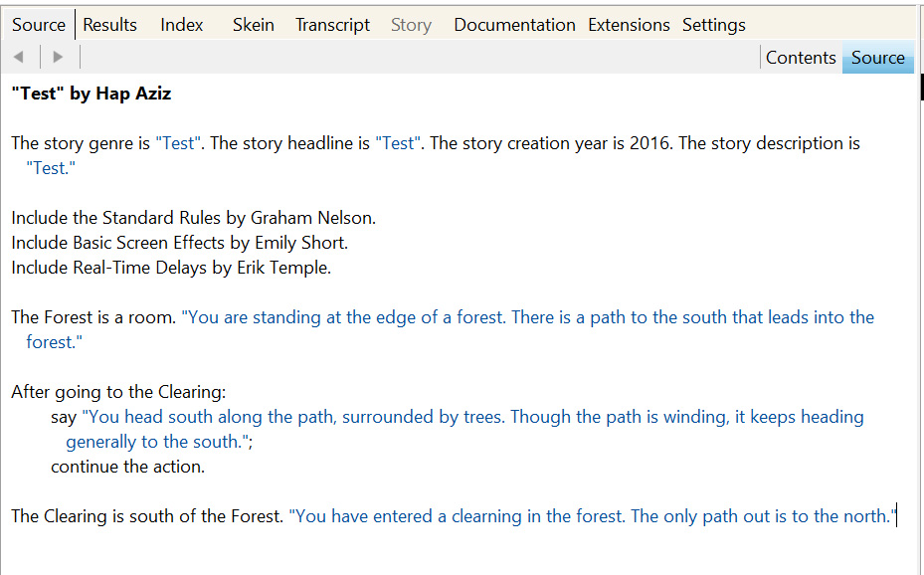The width and height of the screenshot is (924, 575).
Task: Show the Documentation tab
Action: click(x=514, y=25)
